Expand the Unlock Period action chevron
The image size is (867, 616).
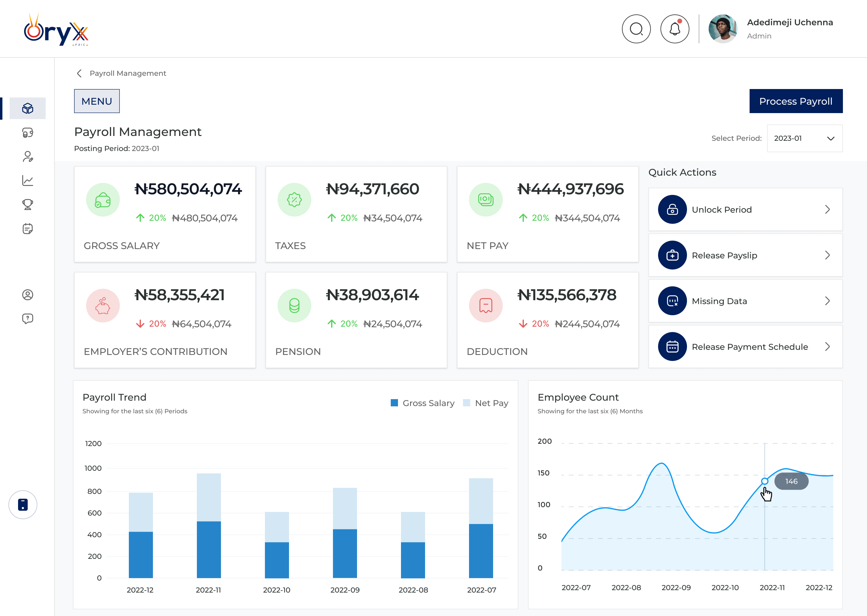[x=827, y=209]
